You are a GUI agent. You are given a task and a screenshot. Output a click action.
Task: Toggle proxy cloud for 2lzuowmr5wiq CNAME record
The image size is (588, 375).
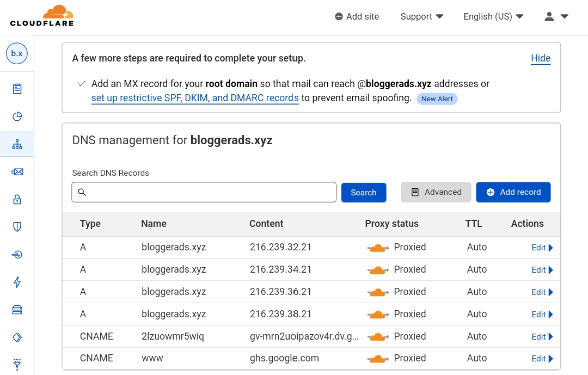tap(377, 337)
